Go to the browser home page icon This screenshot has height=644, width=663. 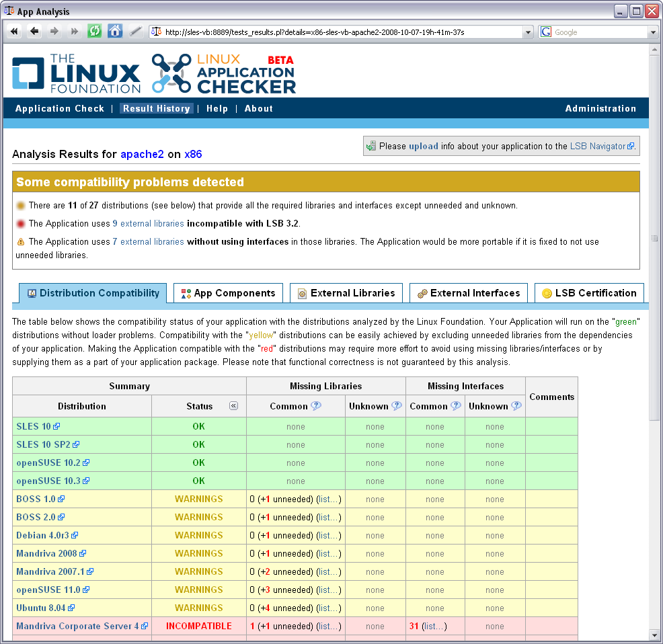coord(114,32)
